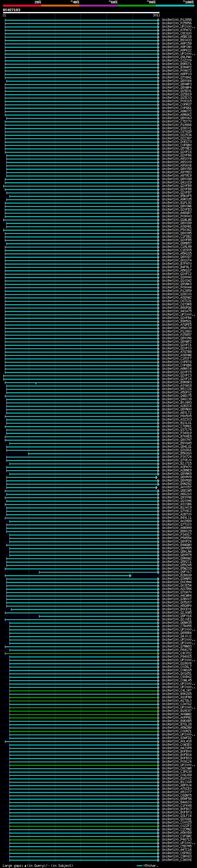Click the green alignment bar for UniRef100_C4CVS2
The height and width of the screenshot is (868, 197).
pos(82,653)
